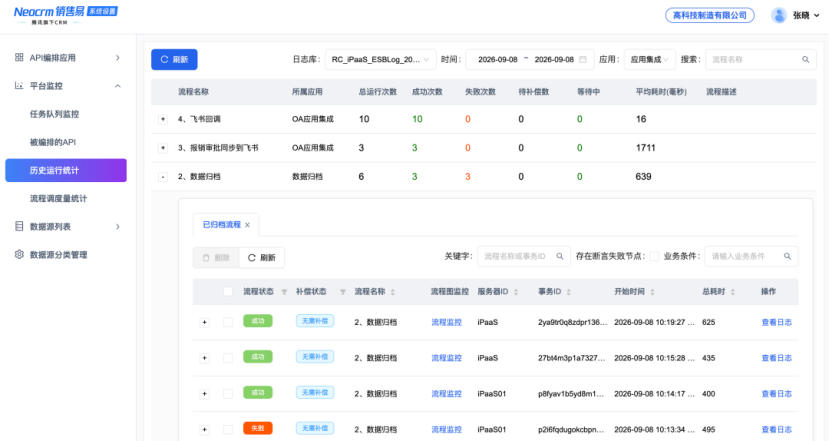Viewport: 830px width, 441px height.
Task: Click search icon in 关键字 field
Action: click(x=560, y=256)
